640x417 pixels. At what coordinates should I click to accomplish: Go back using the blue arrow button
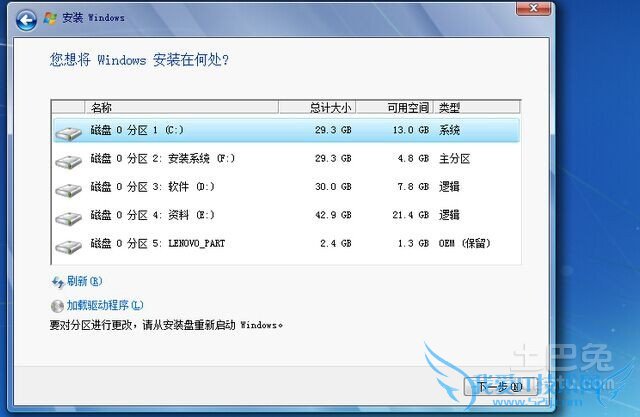tap(26, 19)
